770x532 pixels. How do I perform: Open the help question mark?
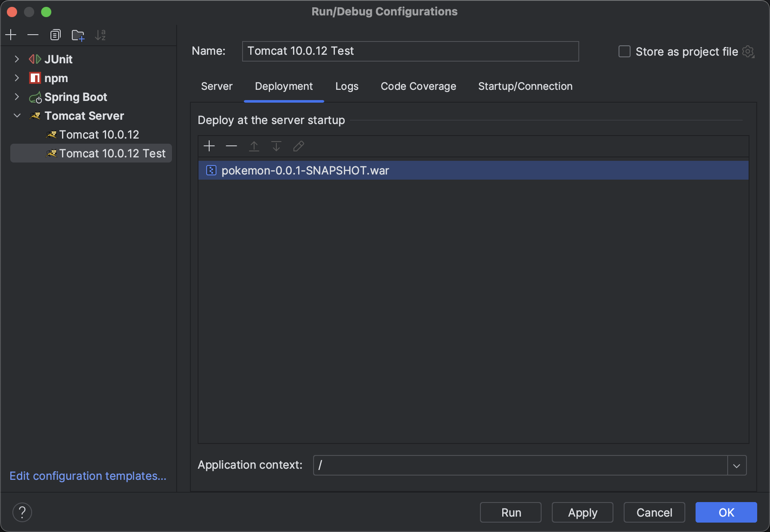click(22, 512)
